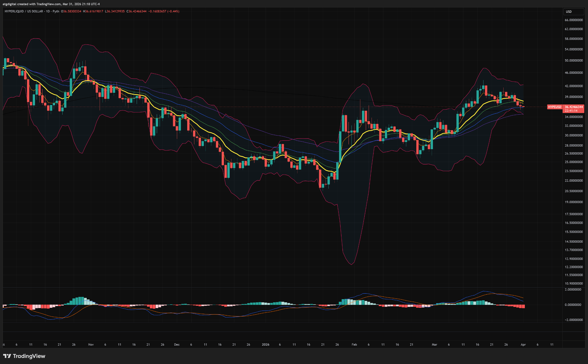Select the Dec label on time axis
588x364 pixels.
pos(177,344)
